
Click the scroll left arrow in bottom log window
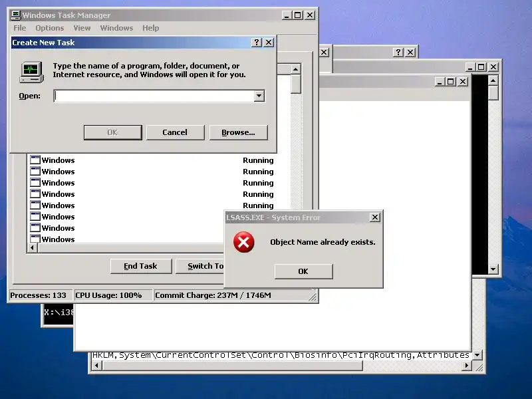click(96, 365)
